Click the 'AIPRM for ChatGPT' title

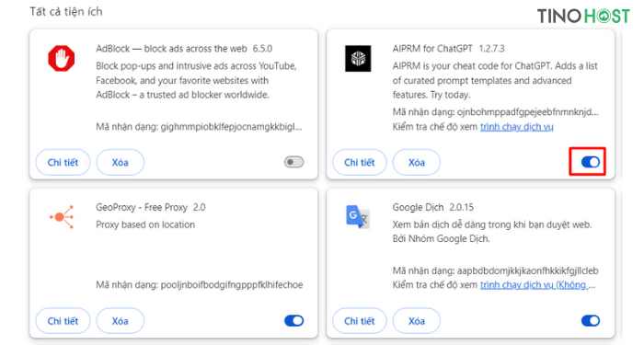click(x=432, y=49)
